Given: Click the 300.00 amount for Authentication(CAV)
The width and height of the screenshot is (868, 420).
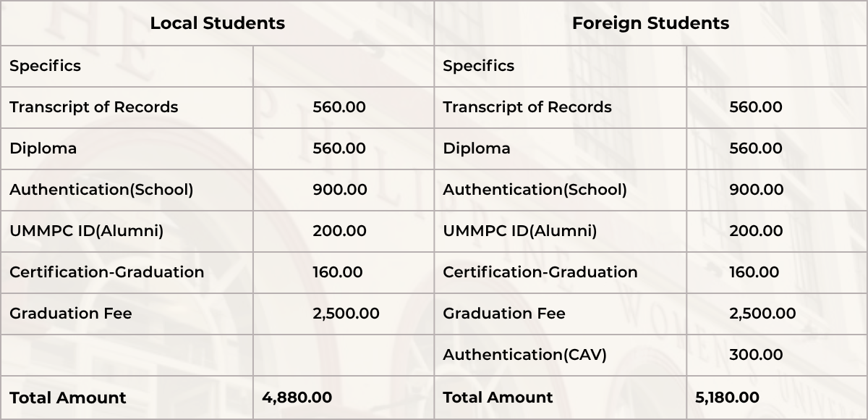Looking at the screenshot, I should [x=756, y=355].
